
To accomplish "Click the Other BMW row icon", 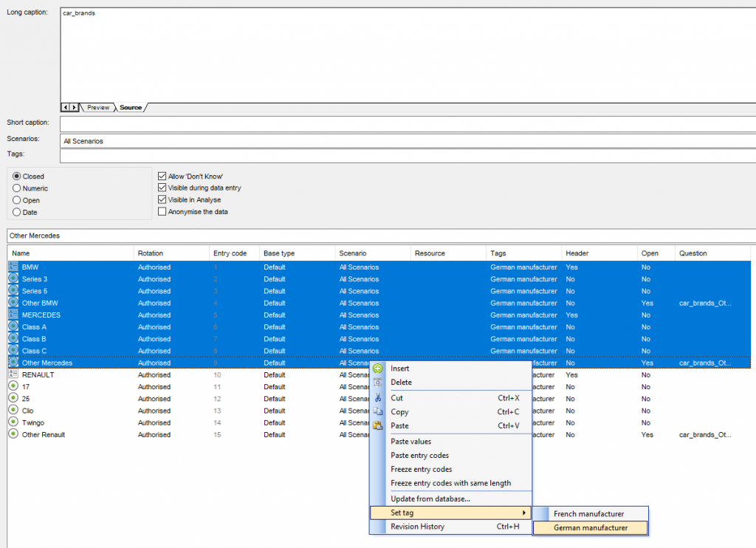I will 13,303.
